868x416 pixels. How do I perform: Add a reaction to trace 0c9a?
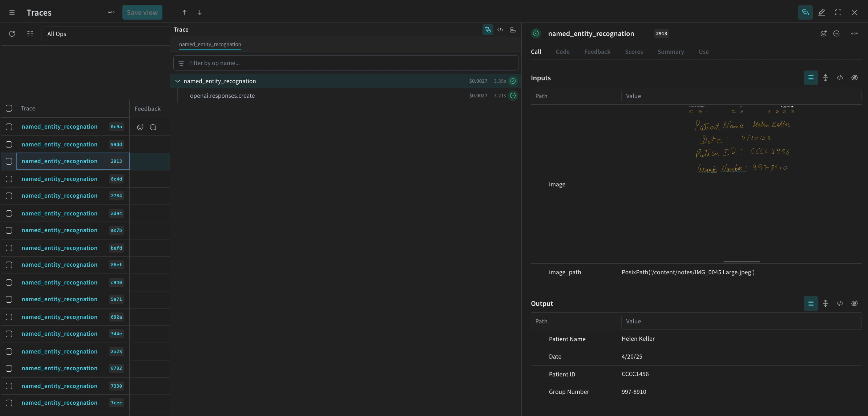coord(140,127)
